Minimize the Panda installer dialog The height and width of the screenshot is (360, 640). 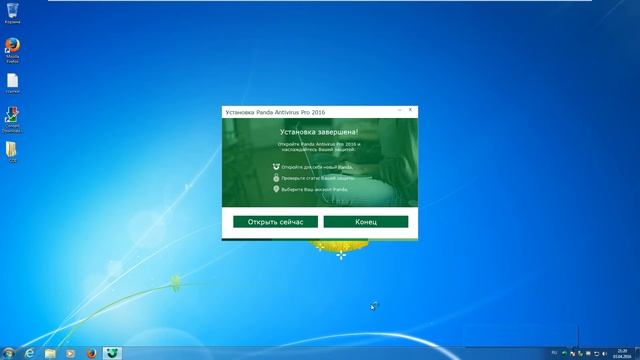point(400,110)
